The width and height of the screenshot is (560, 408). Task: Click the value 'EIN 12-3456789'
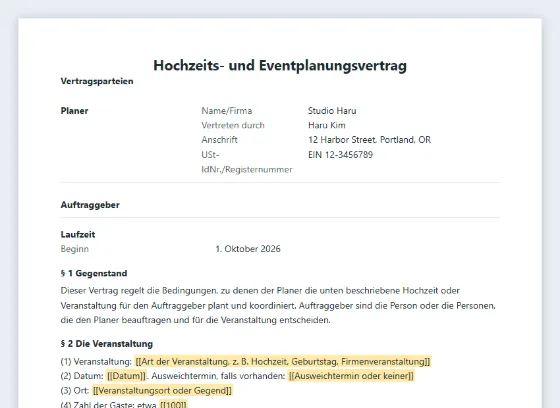click(340, 155)
